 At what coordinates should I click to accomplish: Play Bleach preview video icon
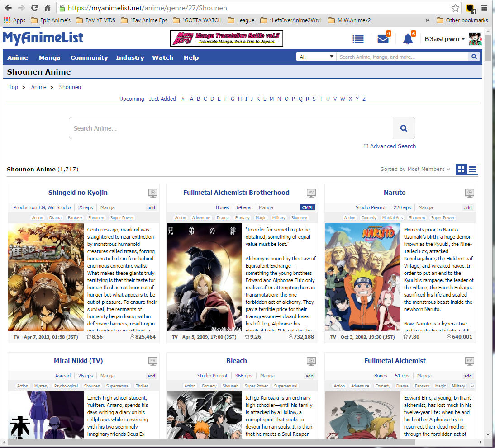pyautogui.click(x=311, y=361)
